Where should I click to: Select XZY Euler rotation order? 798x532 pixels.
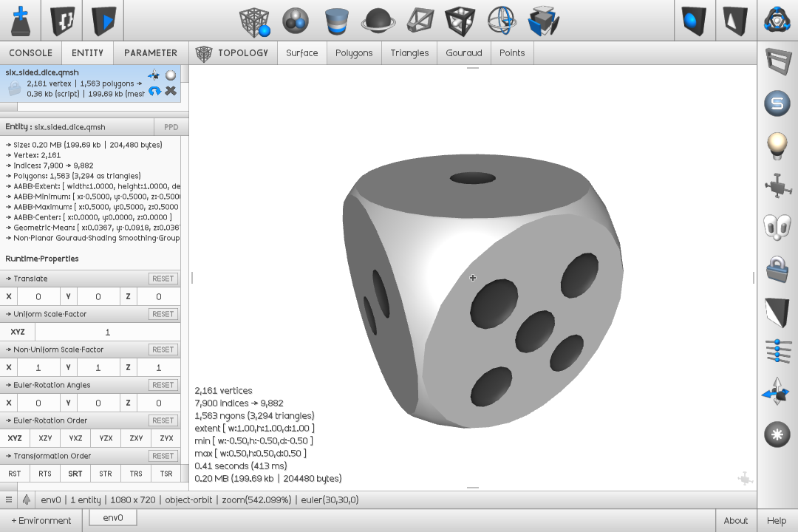pos(45,438)
